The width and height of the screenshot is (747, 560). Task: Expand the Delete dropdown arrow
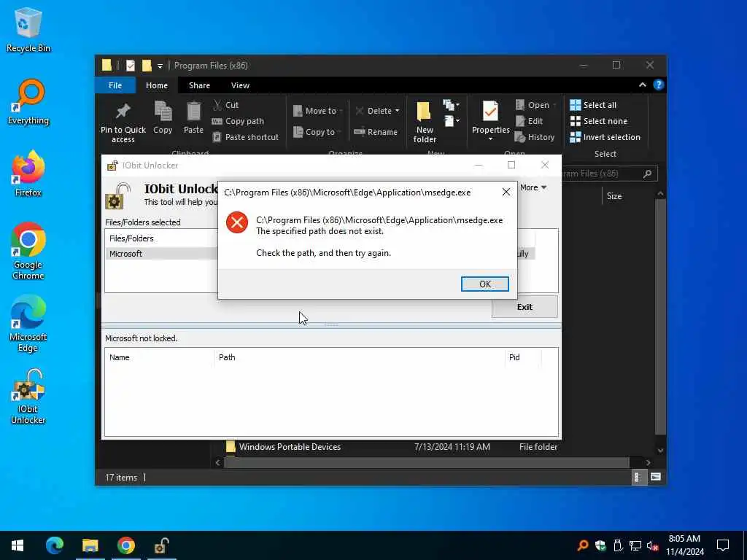click(397, 111)
